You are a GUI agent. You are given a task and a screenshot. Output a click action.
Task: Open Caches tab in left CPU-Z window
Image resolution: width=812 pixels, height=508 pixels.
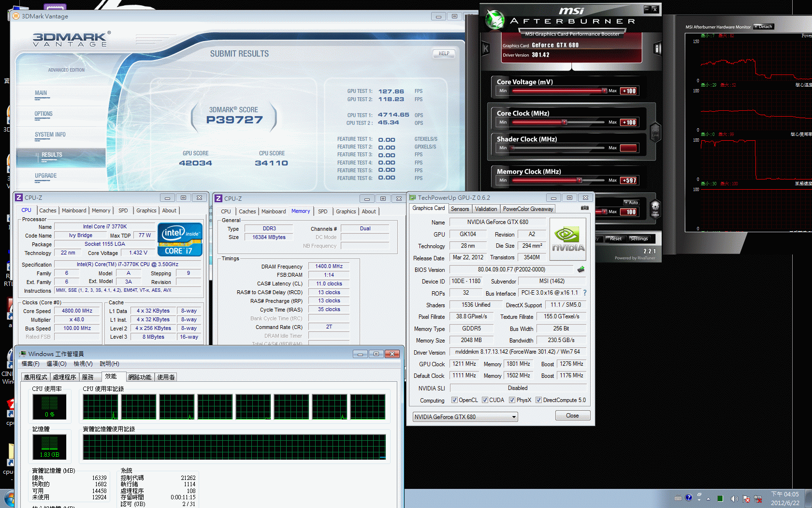[x=48, y=210]
